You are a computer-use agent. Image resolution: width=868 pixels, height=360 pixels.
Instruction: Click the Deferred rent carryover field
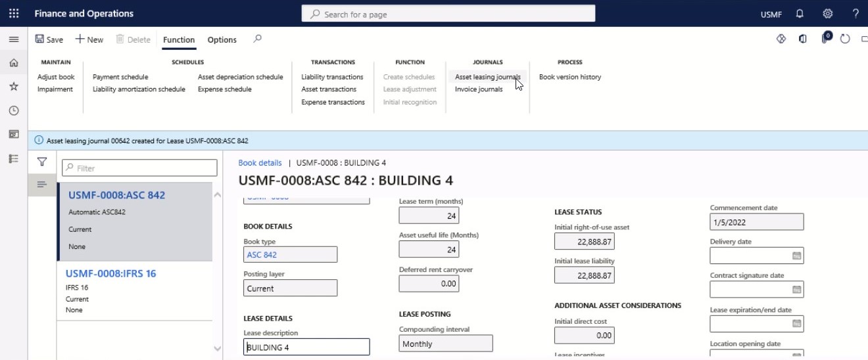[x=429, y=284]
